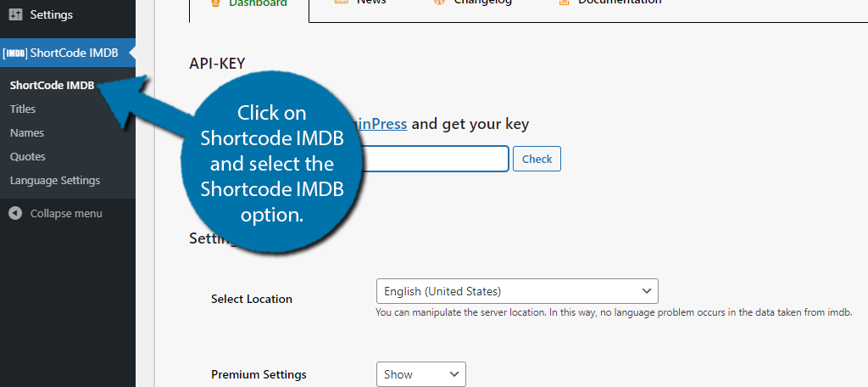Open the Titles submenu page
The image size is (868, 387).
pos(23,109)
